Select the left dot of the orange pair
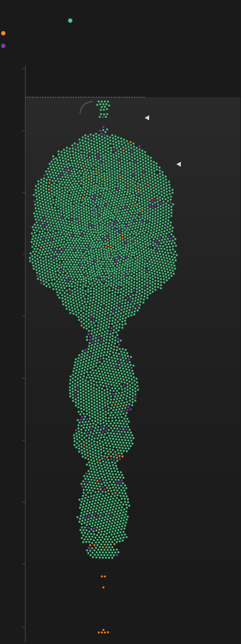This screenshot has width=241, height=644. (x=102, y=576)
